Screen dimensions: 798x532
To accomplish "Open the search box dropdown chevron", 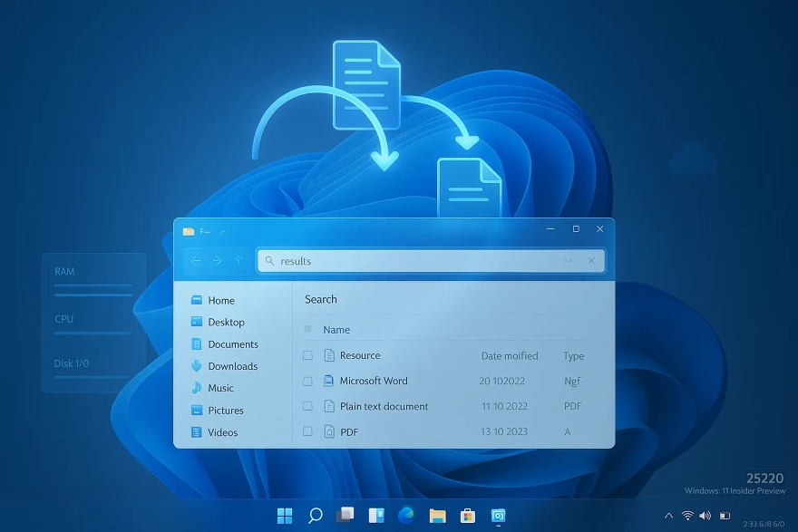I will 568,260.
